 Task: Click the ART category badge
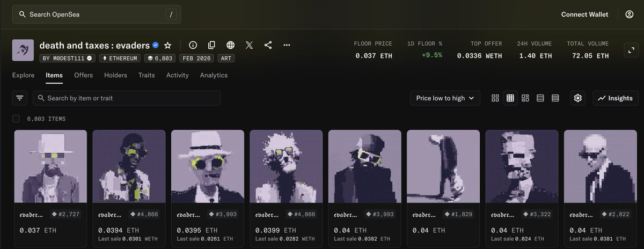click(226, 58)
